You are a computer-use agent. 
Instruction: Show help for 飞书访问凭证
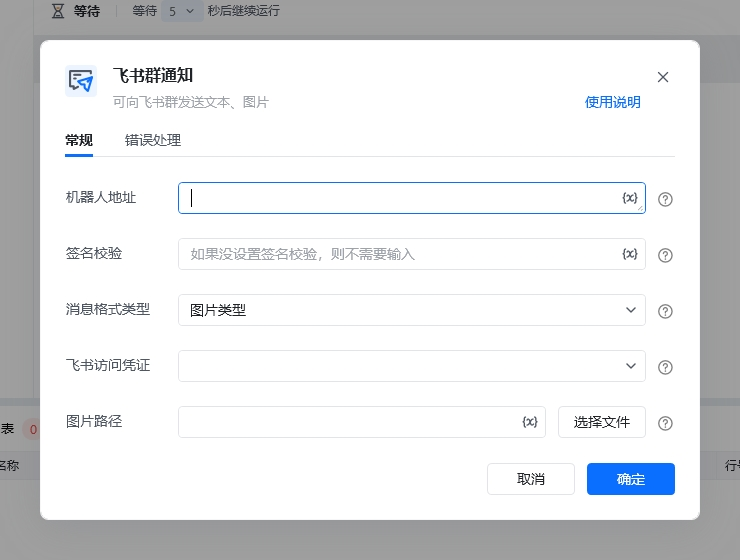coord(665,367)
